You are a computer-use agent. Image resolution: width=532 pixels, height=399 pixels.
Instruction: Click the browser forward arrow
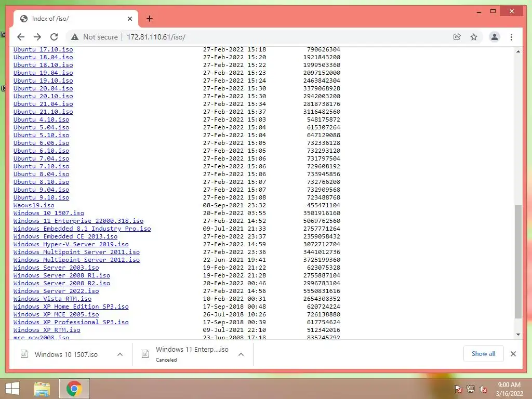click(x=37, y=37)
